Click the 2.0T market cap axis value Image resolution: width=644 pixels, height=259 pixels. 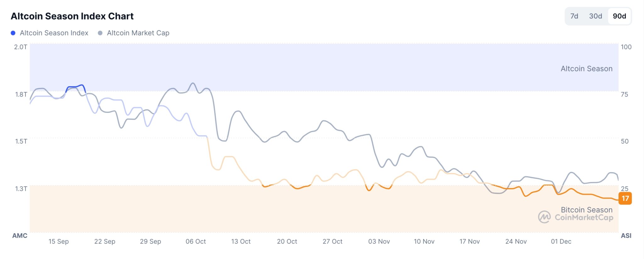20,47
